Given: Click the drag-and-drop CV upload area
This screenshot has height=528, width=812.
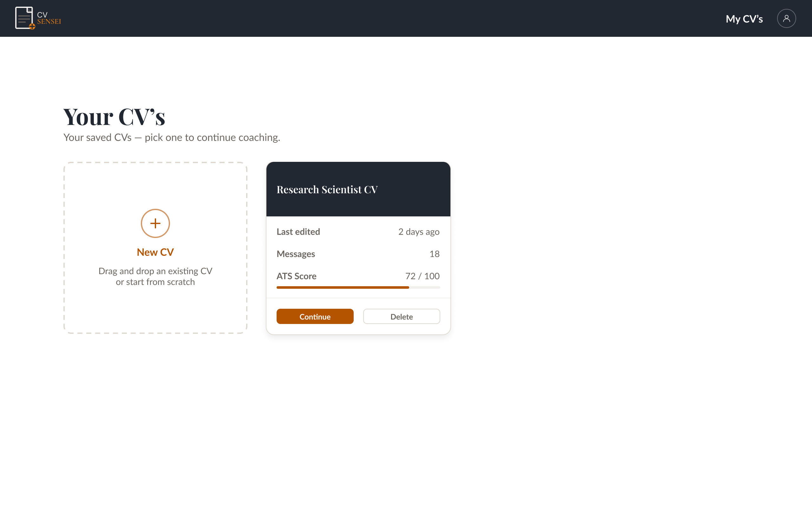Looking at the screenshot, I should click(155, 247).
